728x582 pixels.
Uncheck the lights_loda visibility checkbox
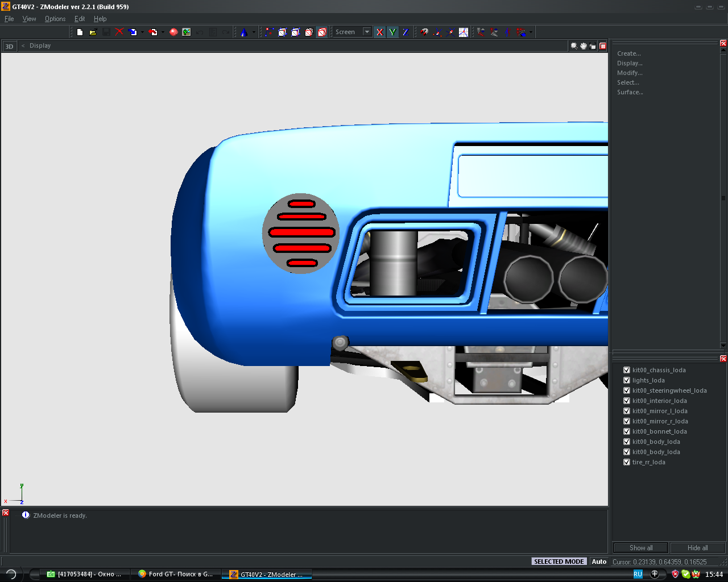(626, 380)
